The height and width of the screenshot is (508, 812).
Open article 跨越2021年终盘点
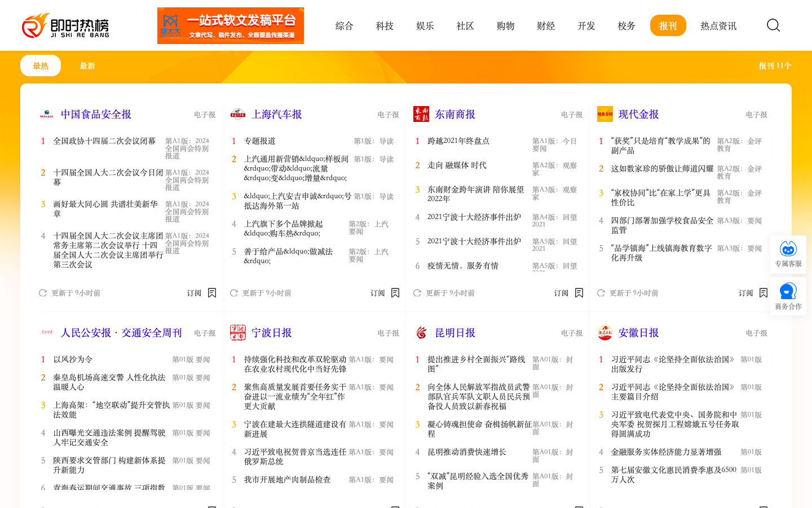458,141
